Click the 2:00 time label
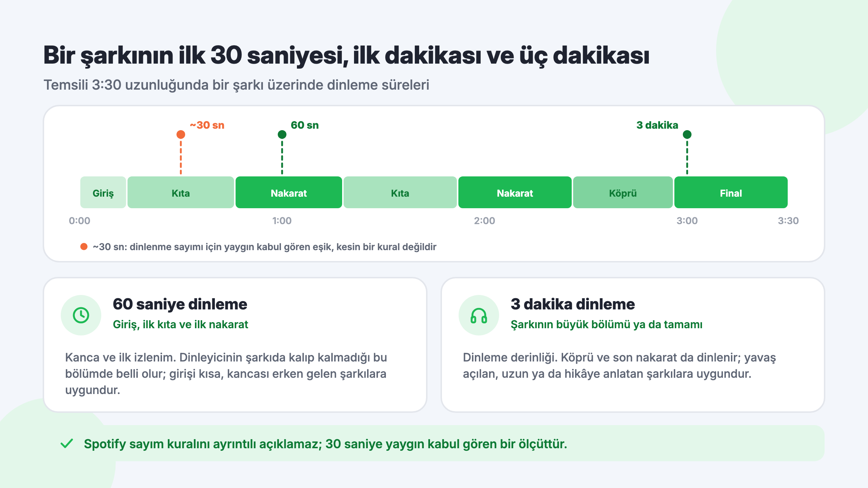The width and height of the screenshot is (868, 488). pos(485,221)
